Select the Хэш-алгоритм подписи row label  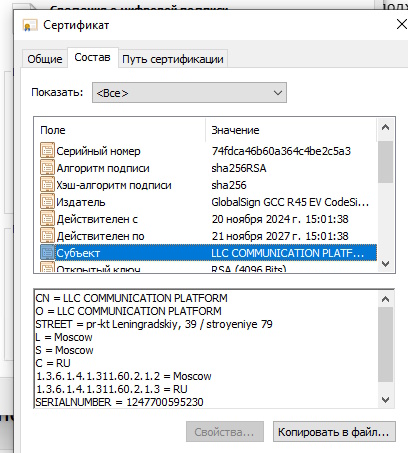[x=114, y=185]
